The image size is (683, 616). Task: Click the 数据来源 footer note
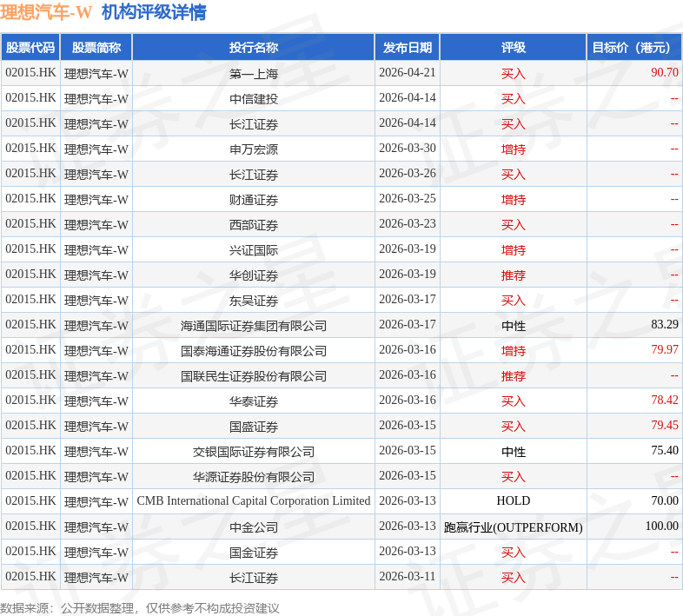coord(139,607)
